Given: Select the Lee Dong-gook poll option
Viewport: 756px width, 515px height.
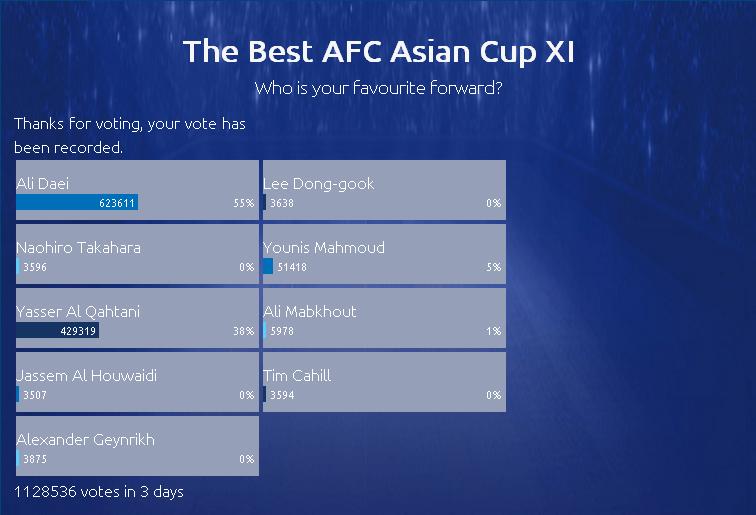Looking at the screenshot, I should tap(318, 184).
